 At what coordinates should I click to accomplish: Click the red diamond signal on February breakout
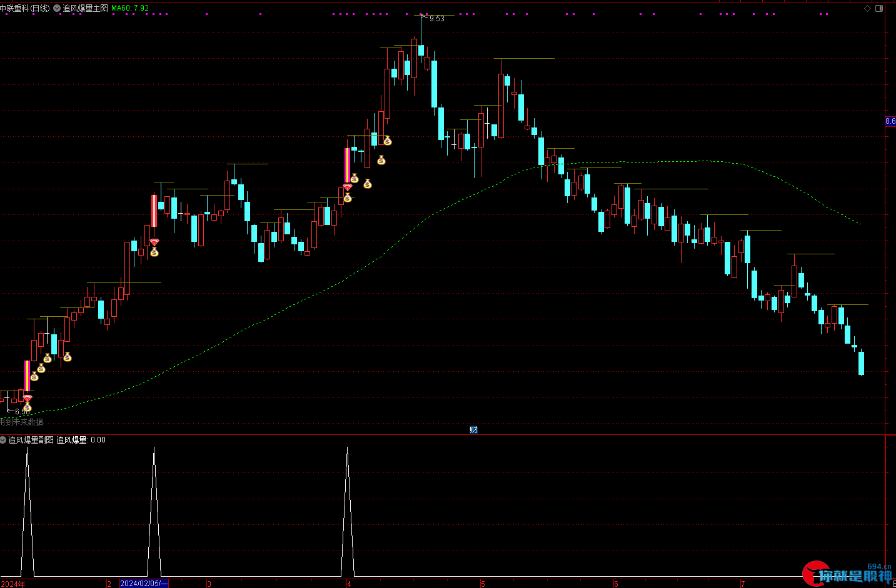[x=154, y=242]
